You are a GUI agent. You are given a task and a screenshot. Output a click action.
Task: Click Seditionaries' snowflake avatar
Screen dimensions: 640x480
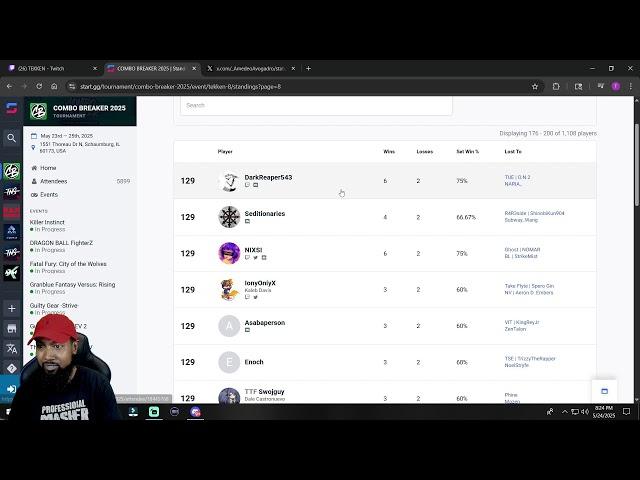(229, 217)
